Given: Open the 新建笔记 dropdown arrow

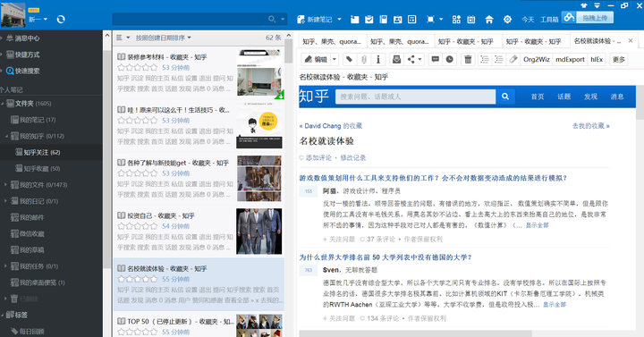Looking at the screenshot, I should [339, 20].
